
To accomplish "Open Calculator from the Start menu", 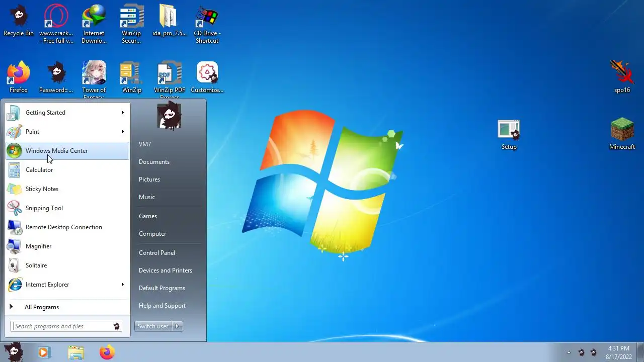I will coord(67,170).
